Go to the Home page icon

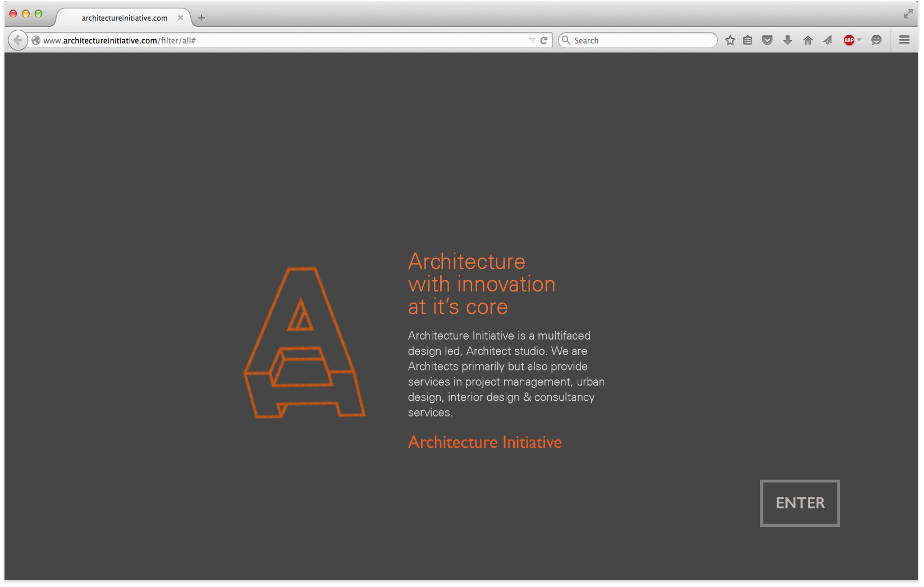(x=808, y=40)
